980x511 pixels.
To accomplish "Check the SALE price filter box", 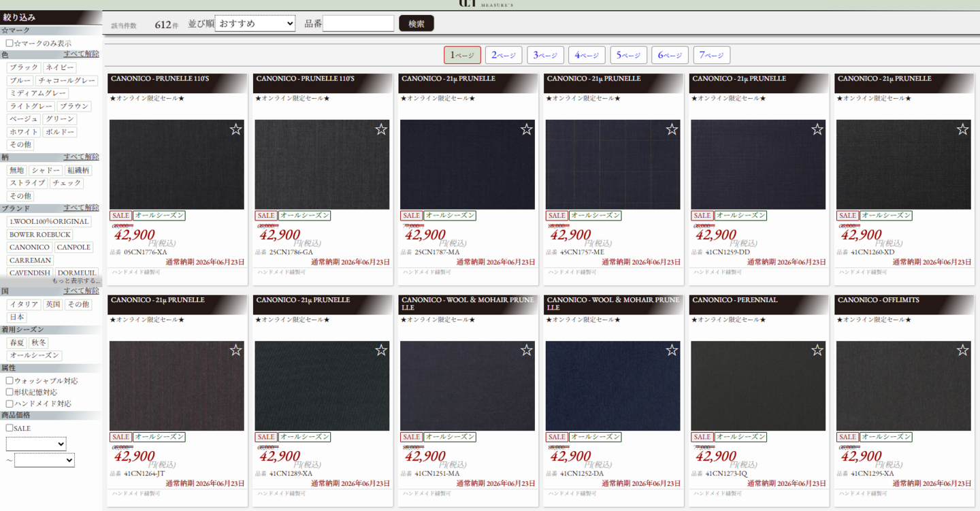I will pos(10,428).
